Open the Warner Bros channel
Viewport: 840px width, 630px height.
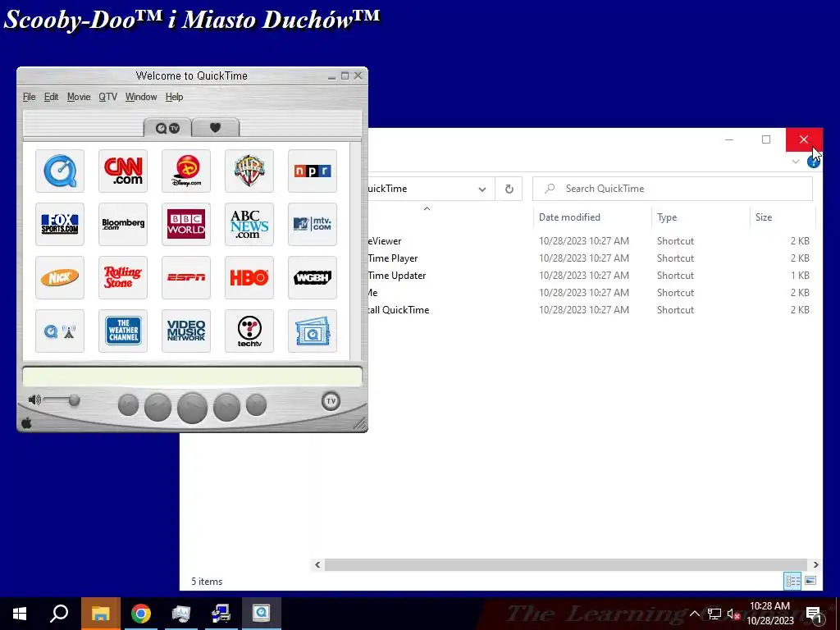tap(249, 171)
